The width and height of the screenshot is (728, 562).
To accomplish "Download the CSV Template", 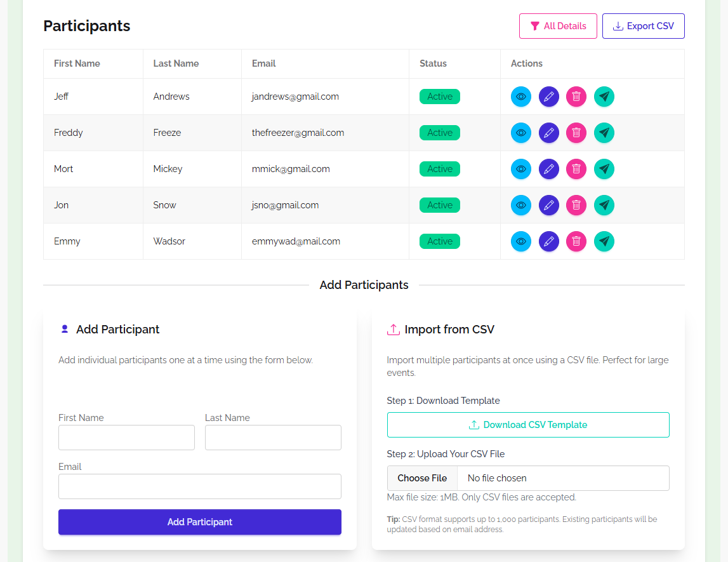I will point(528,424).
